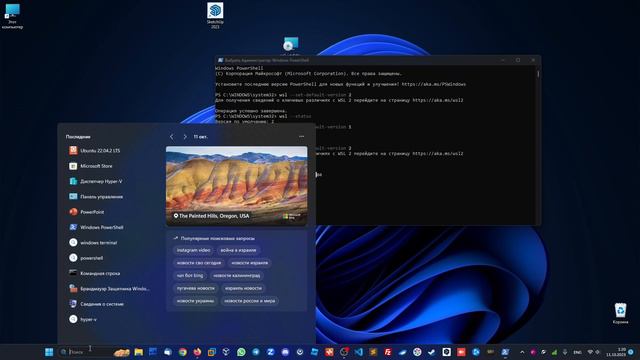Image resolution: width=640 pixels, height=360 pixels.
Task: Click the 'война в израиле' search chip
Action: (x=238, y=250)
